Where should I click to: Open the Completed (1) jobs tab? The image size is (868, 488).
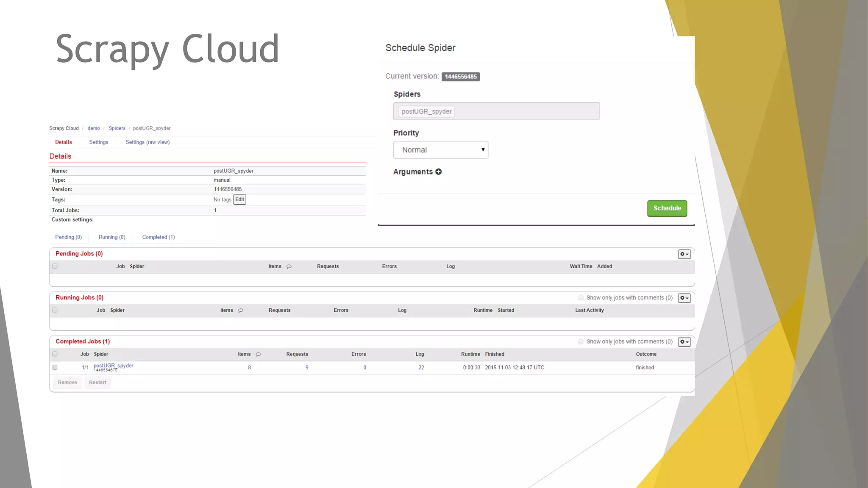click(x=158, y=237)
